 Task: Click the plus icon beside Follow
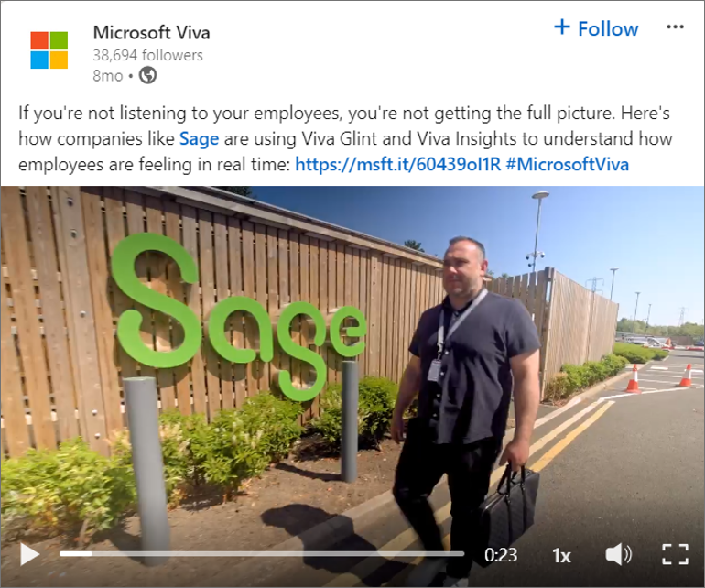562,27
